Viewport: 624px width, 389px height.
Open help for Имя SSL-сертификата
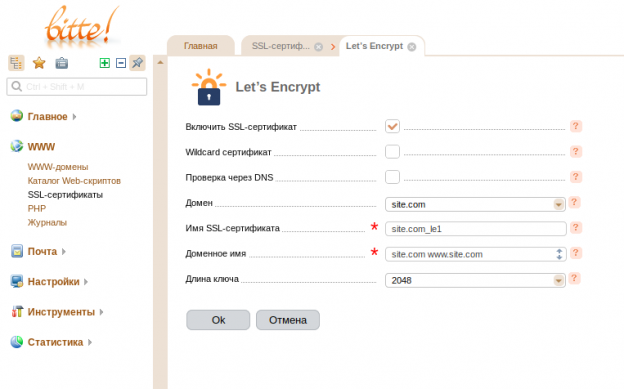[x=576, y=228]
